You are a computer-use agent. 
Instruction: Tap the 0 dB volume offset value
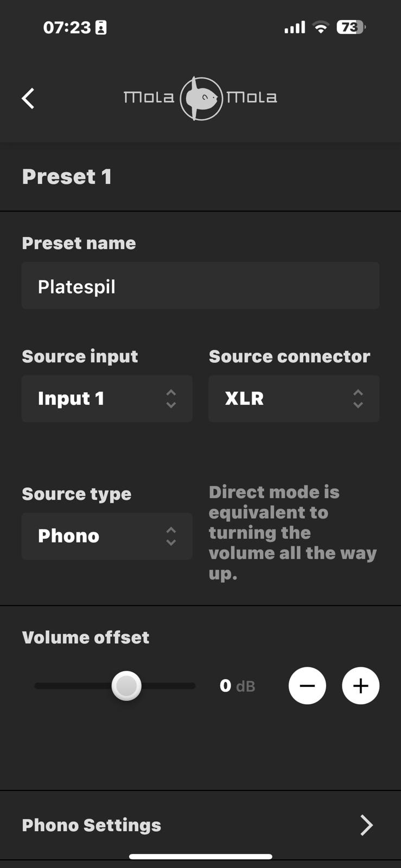point(237,686)
